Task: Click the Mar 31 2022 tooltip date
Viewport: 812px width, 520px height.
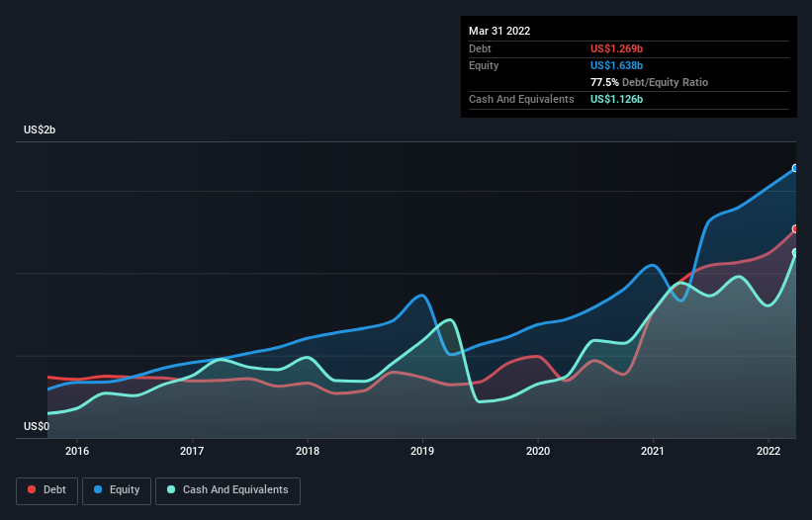Action: pos(499,31)
